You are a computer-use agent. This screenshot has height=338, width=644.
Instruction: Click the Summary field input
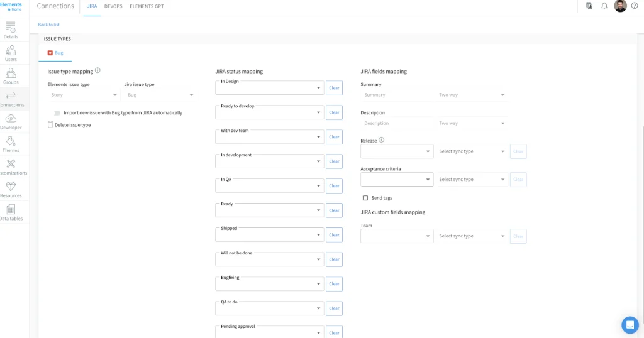pyautogui.click(x=397, y=95)
